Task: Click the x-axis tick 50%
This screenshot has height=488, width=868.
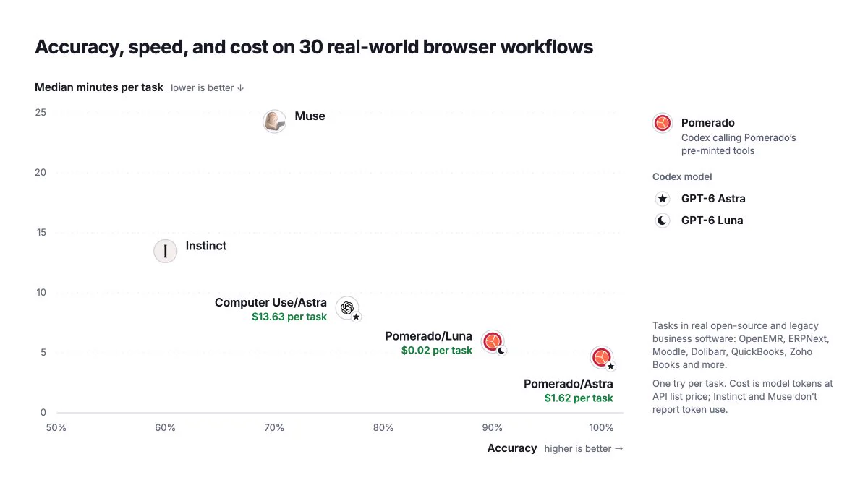Action: click(x=56, y=427)
